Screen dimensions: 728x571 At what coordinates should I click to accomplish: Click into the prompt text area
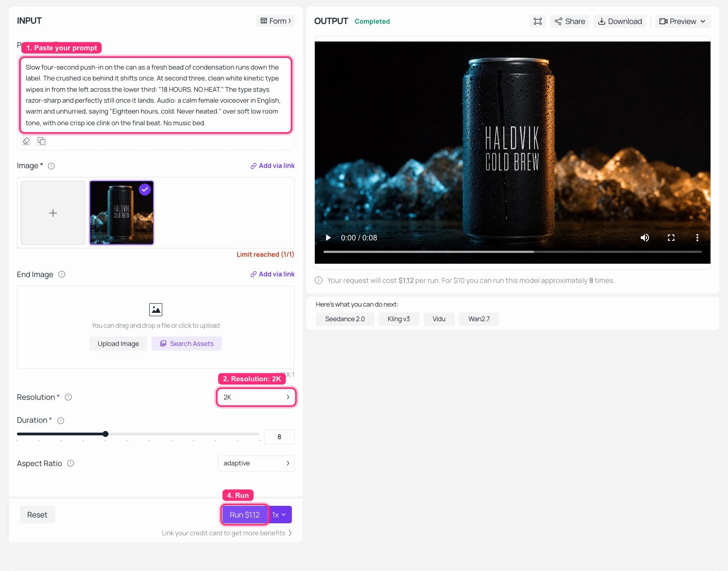pyautogui.click(x=156, y=95)
